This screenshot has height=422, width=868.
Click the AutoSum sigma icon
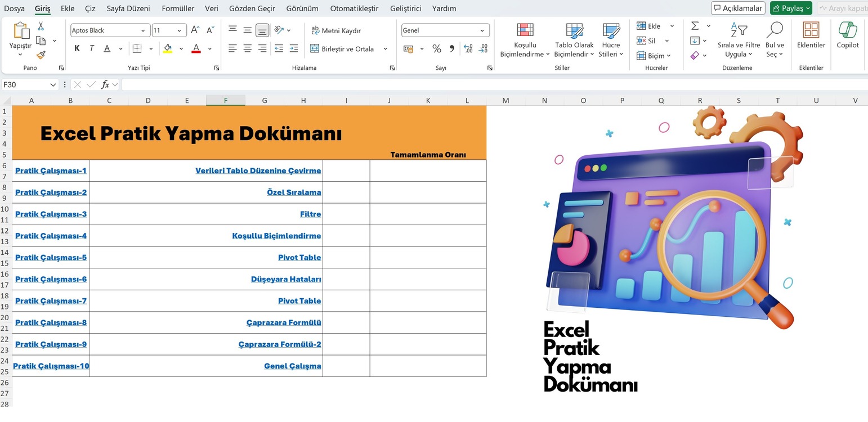click(x=695, y=26)
